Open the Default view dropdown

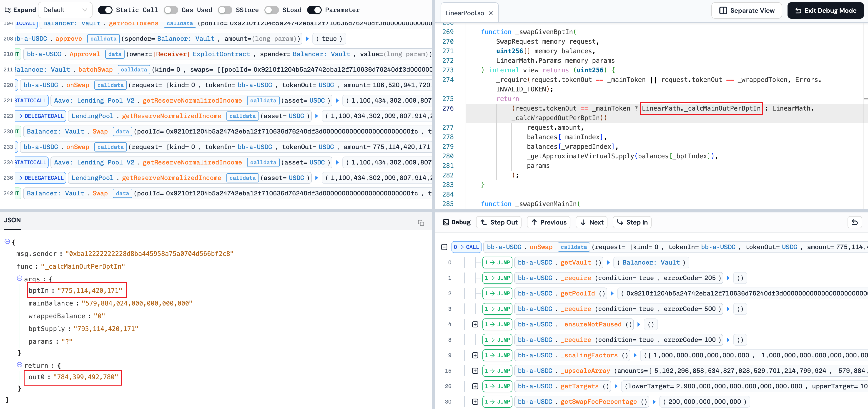pos(65,10)
